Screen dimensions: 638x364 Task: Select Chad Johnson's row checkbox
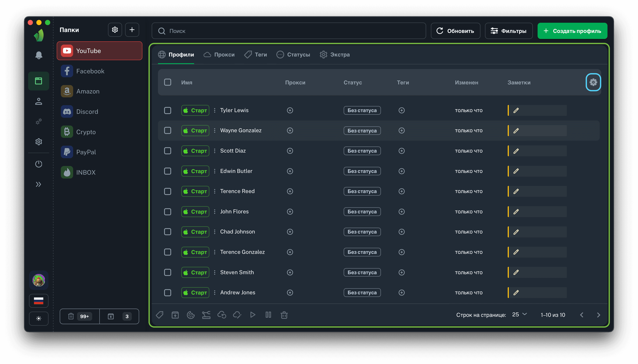(x=168, y=232)
